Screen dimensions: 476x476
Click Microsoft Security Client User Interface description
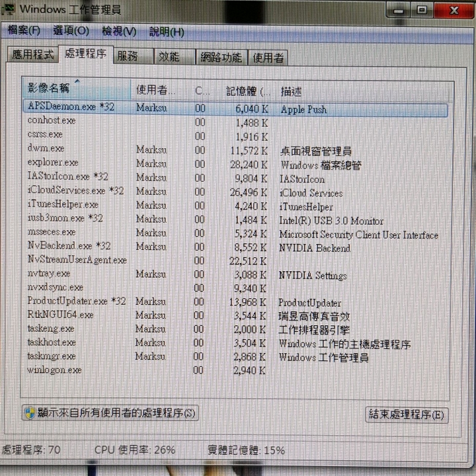pyautogui.click(x=358, y=234)
